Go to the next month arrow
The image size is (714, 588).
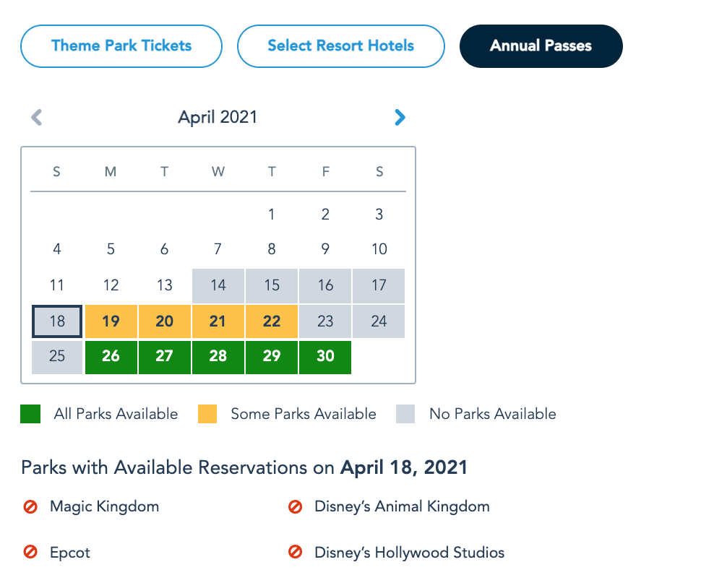pyautogui.click(x=400, y=117)
